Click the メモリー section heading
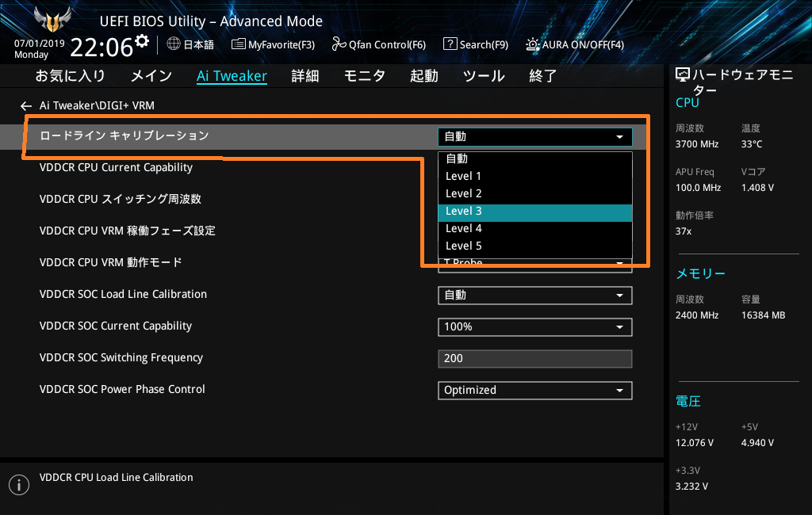This screenshot has width=812, height=515. pyautogui.click(x=701, y=274)
